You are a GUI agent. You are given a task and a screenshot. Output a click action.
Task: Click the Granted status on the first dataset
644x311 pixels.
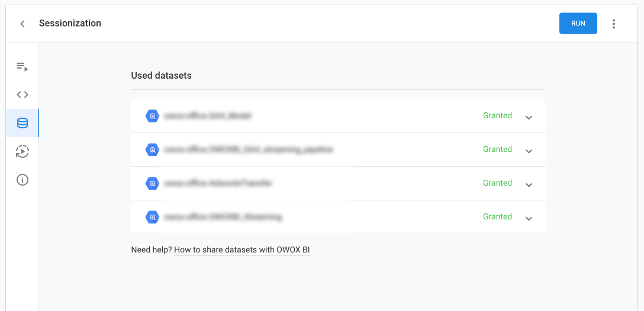click(x=497, y=116)
